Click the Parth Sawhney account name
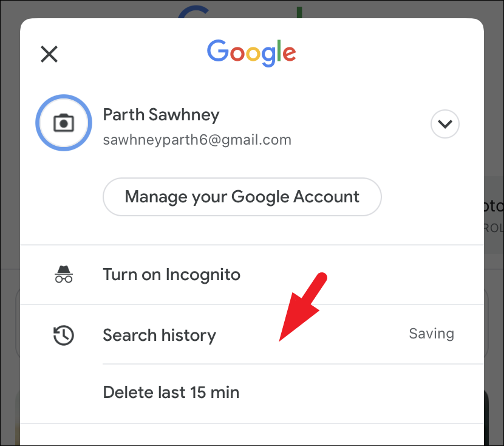This screenshot has width=504, height=446. click(x=161, y=115)
